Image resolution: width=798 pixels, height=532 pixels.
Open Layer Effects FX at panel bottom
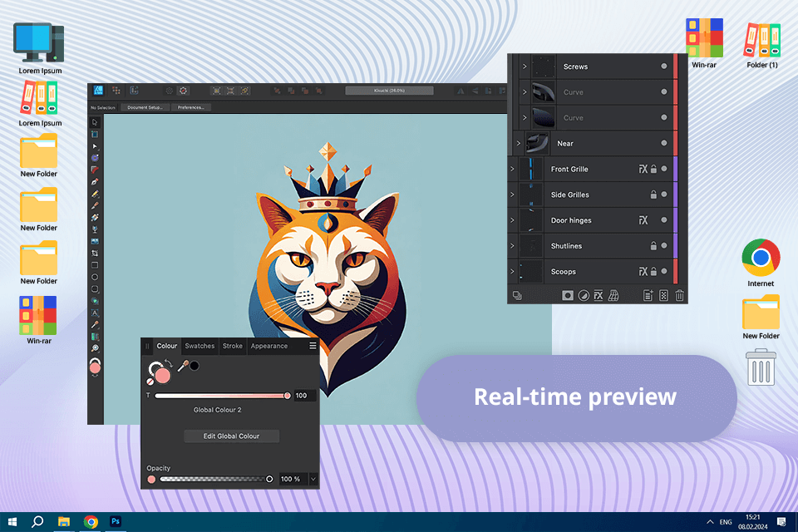coord(598,295)
